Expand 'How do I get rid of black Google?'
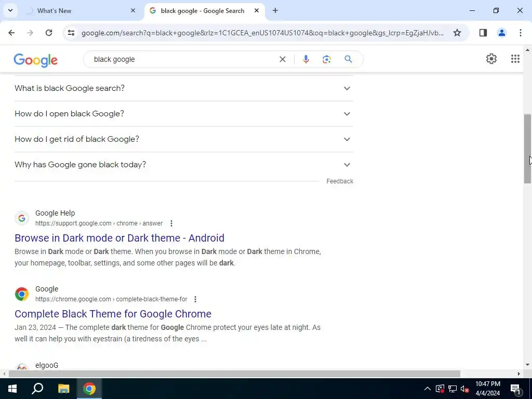The height and width of the screenshot is (399, 532). coord(183,139)
